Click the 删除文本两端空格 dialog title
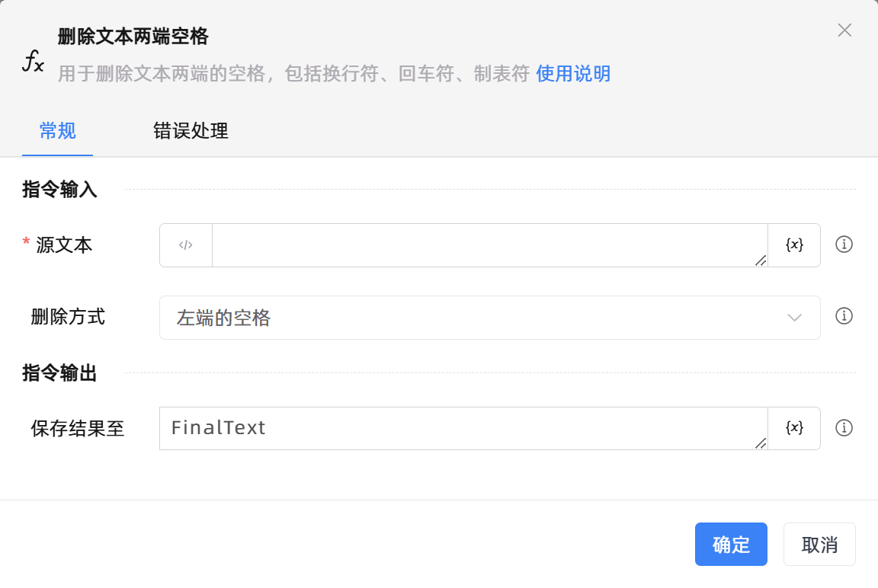Viewport: 878px width, 588px height. click(x=133, y=36)
